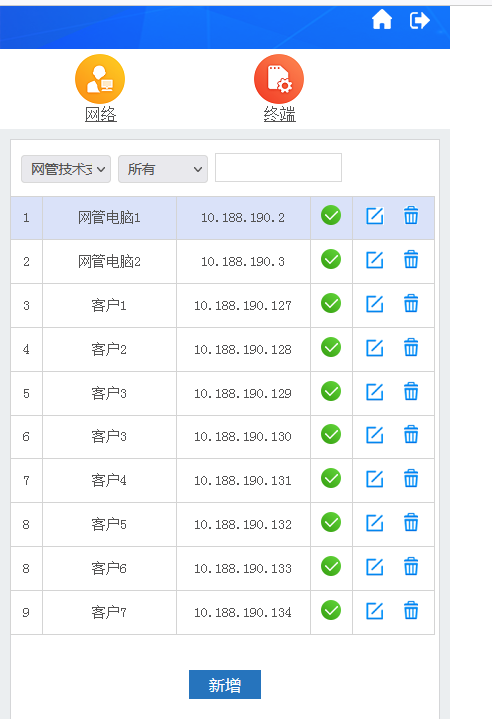Screen dimensions: 492x719
Task: Toggle green status check for 网管电脑1
Action: (331, 216)
